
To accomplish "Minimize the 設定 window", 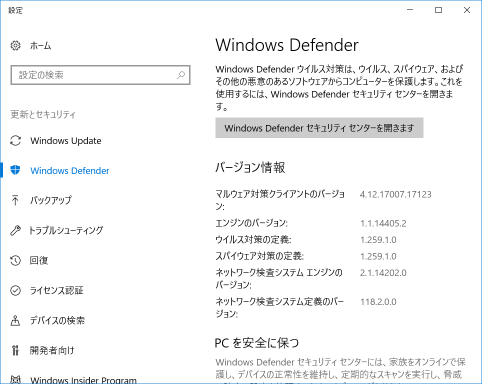I will tap(410, 10).
